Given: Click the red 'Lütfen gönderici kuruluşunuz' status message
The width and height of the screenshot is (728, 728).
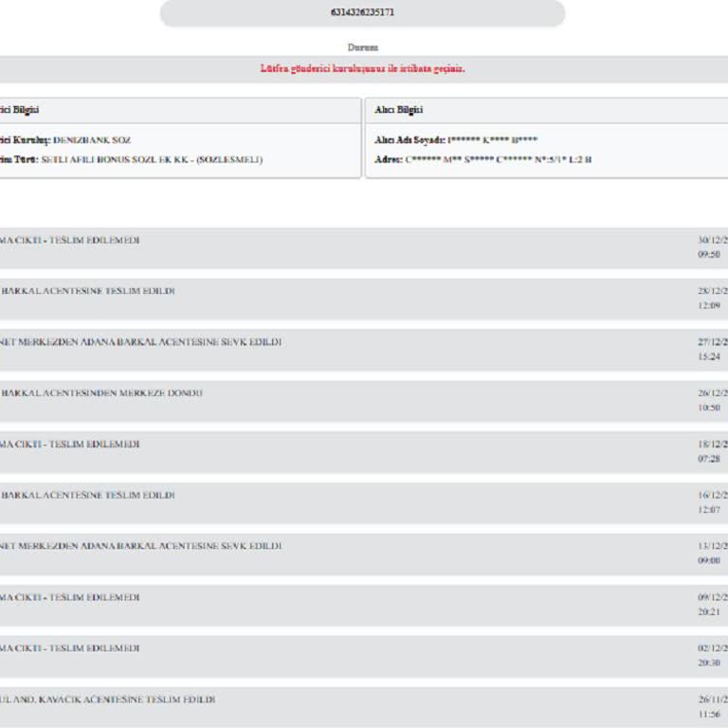Looking at the screenshot, I should [x=362, y=68].
